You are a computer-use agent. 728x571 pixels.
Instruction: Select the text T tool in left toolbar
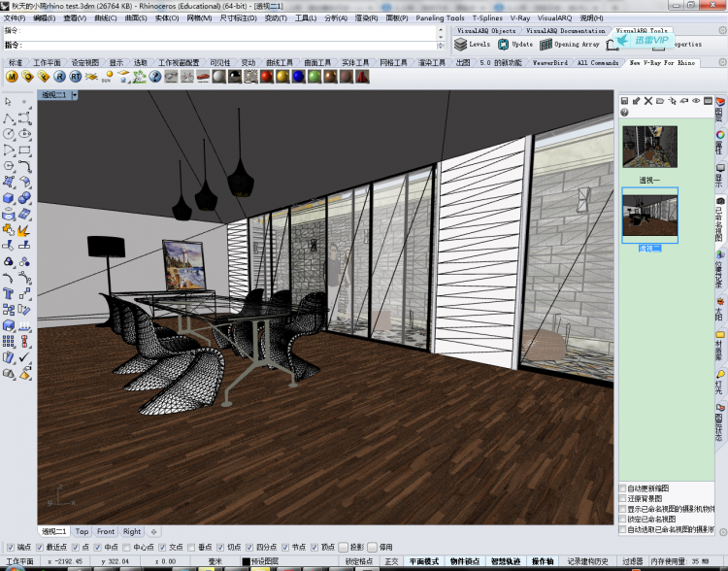(x=9, y=293)
